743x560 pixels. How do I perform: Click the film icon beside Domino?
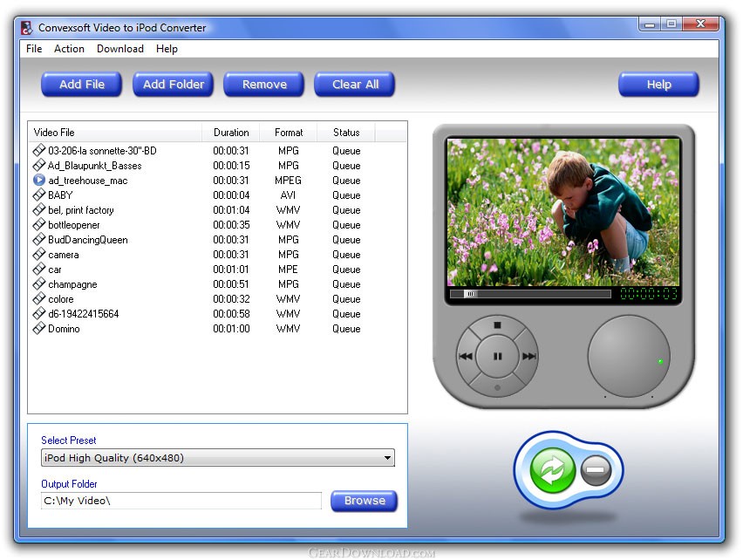point(39,328)
